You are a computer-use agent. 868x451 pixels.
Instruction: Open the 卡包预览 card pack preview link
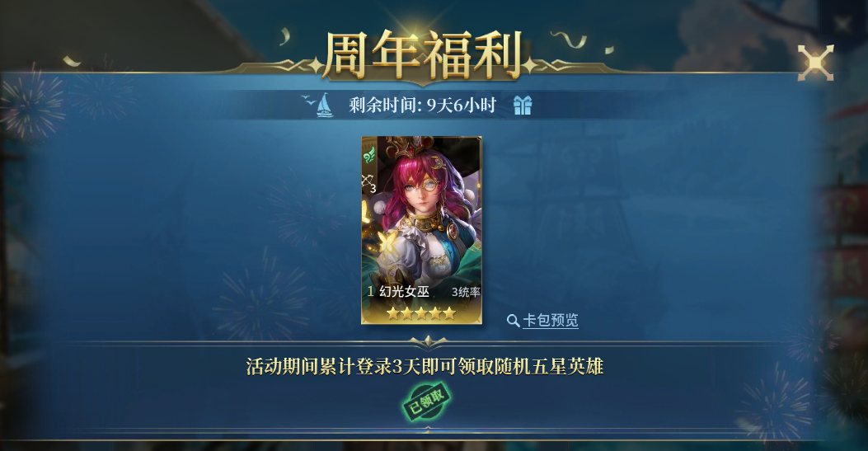[x=551, y=320]
